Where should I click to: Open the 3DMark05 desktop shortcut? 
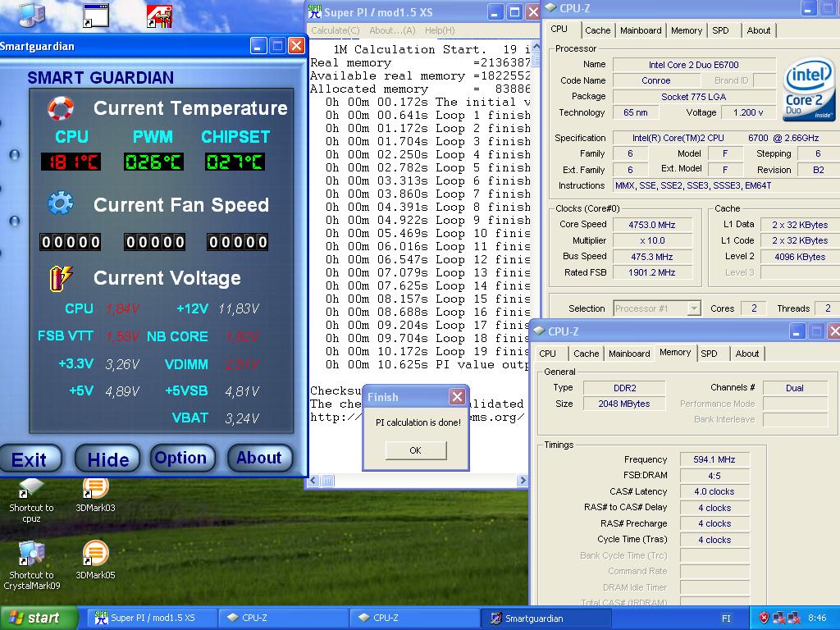pos(95,560)
